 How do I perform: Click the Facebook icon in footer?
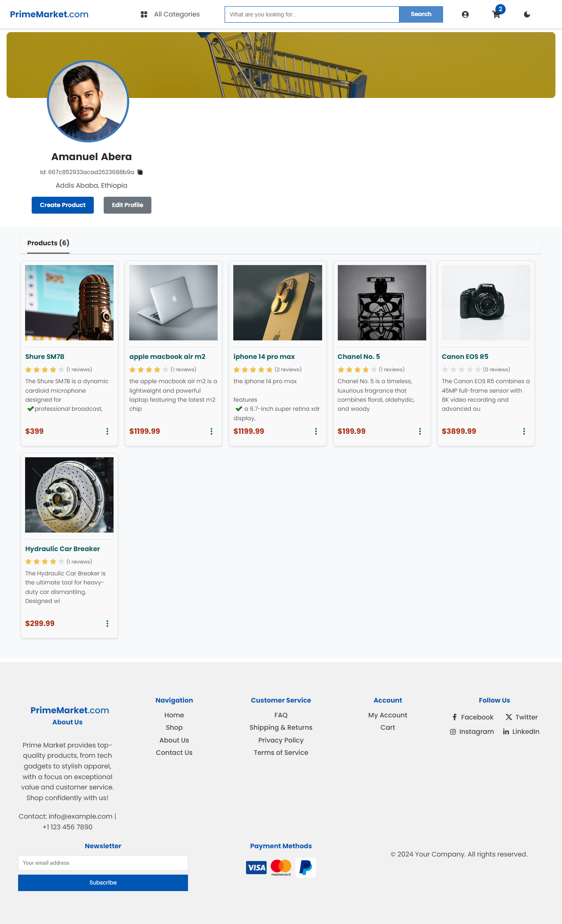click(455, 717)
